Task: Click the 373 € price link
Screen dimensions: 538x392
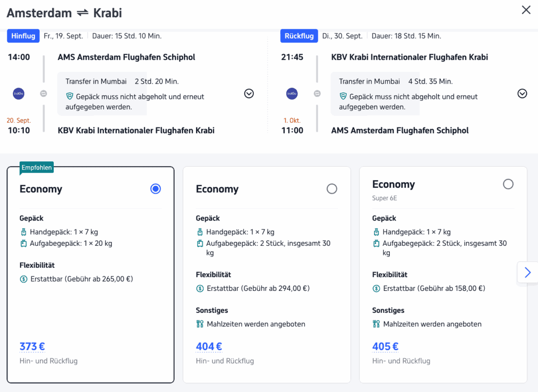Action: coord(32,347)
